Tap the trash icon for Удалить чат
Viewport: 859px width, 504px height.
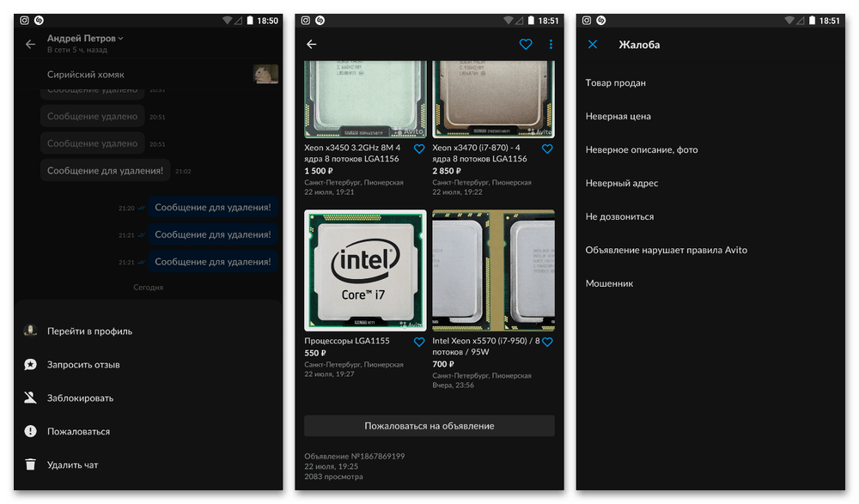pyautogui.click(x=31, y=465)
